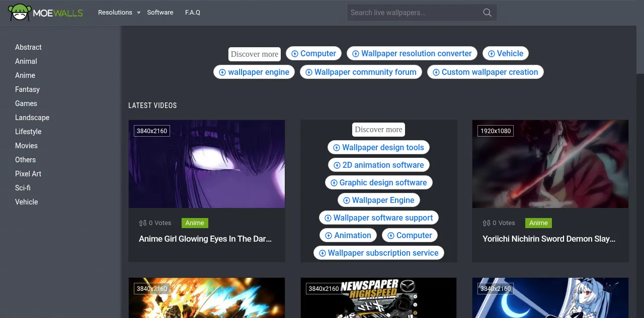Open Yoriichi Nichirin Sword Demon Slay... title

pos(549,239)
